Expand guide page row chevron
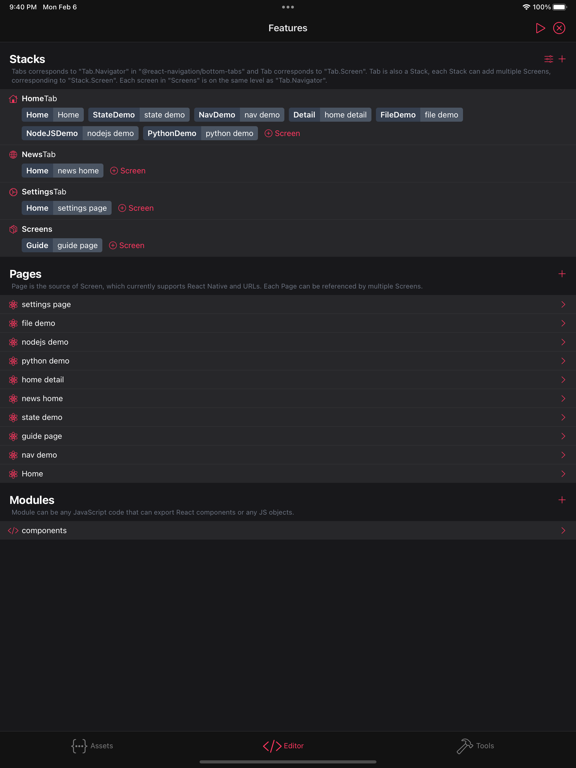This screenshot has height=768, width=576. coord(563,436)
